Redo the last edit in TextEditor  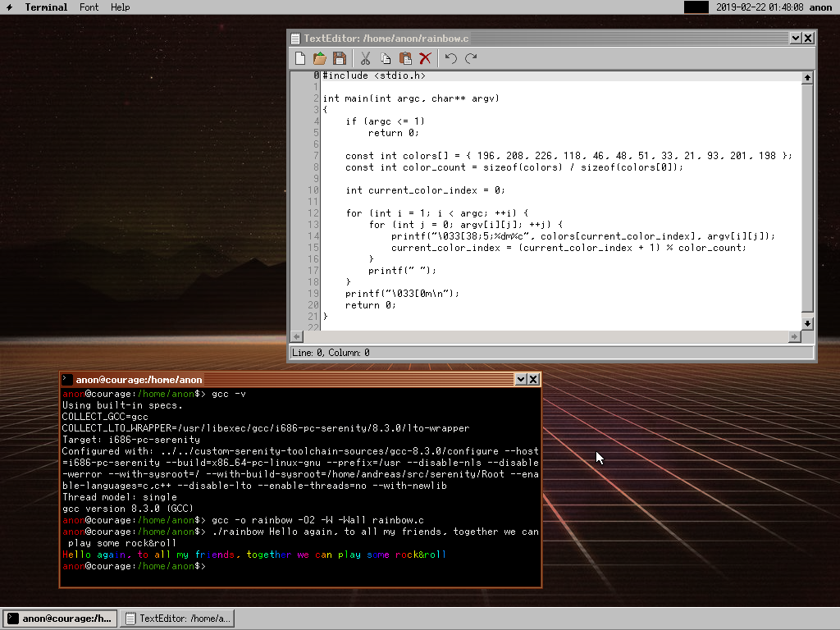coord(471,58)
